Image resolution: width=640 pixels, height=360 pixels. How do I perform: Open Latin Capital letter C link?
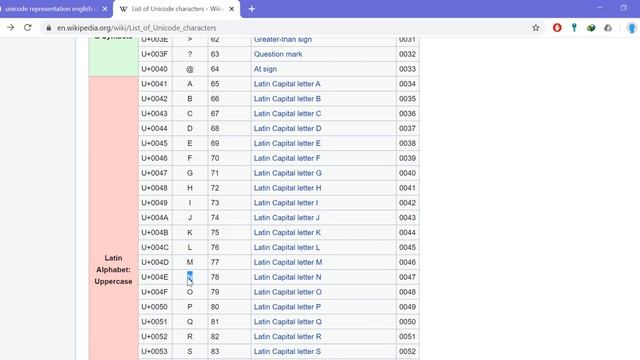(x=287, y=113)
